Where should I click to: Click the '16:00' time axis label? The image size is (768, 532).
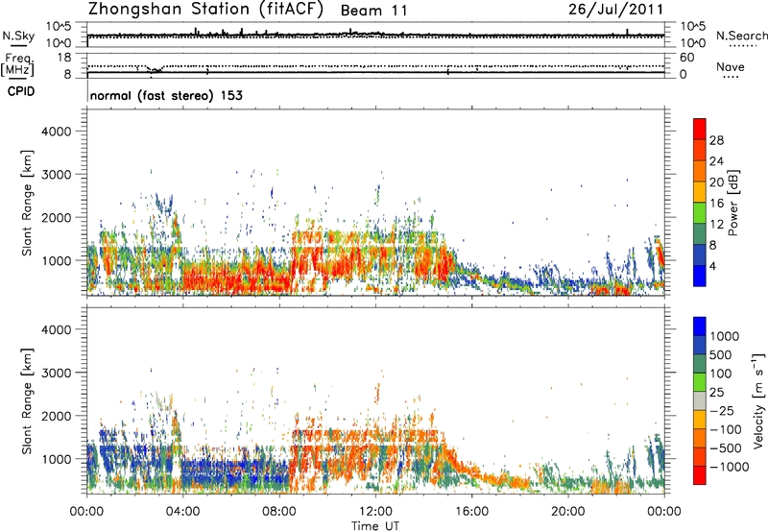471,512
